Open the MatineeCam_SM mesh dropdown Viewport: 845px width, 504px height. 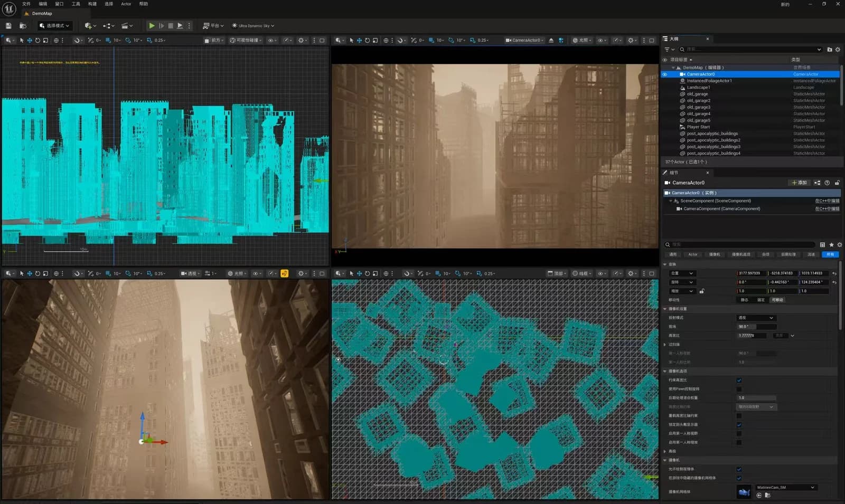point(785,487)
